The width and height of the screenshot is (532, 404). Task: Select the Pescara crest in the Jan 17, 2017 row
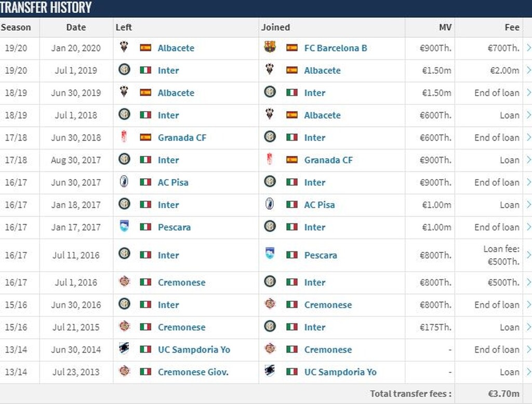pyautogui.click(x=124, y=226)
